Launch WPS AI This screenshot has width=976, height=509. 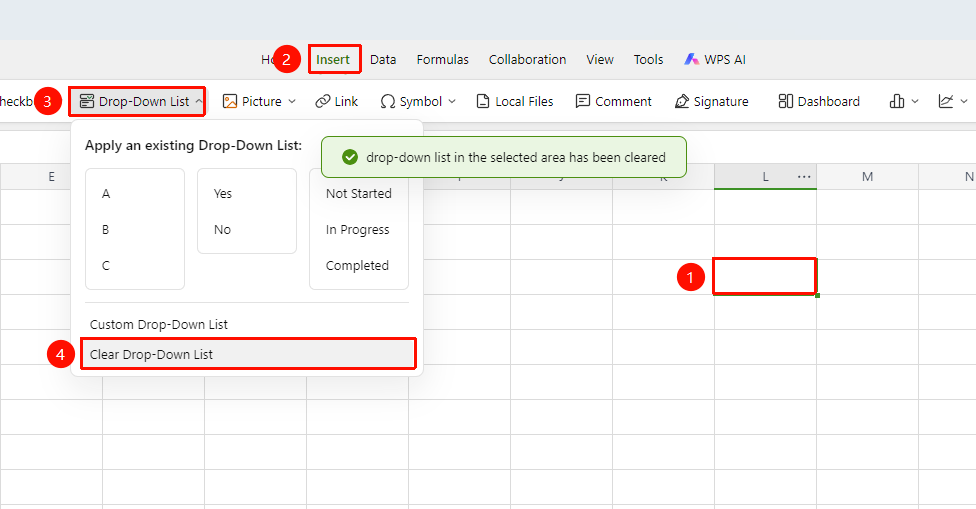(715, 60)
